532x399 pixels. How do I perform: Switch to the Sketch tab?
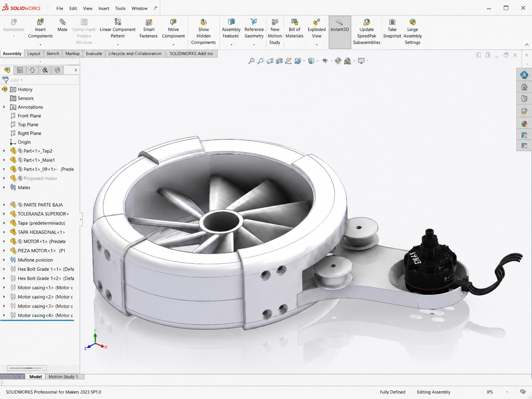[53, 54]
